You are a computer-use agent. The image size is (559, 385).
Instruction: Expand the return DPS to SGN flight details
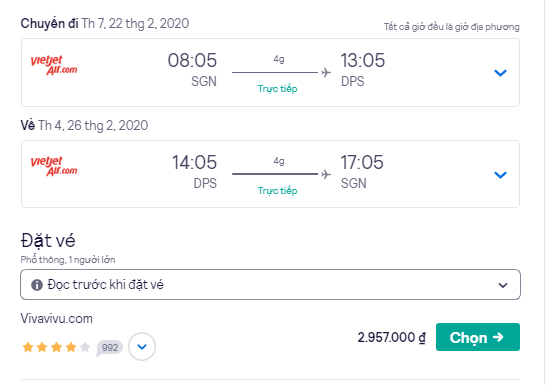click(x=501, y=175)
